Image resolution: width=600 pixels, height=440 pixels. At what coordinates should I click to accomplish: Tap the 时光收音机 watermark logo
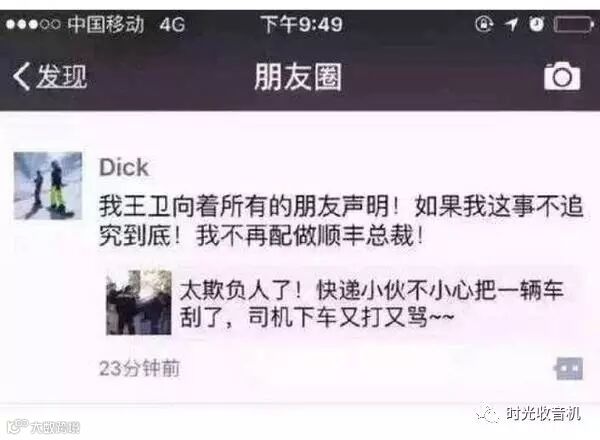tap(528, 414)
